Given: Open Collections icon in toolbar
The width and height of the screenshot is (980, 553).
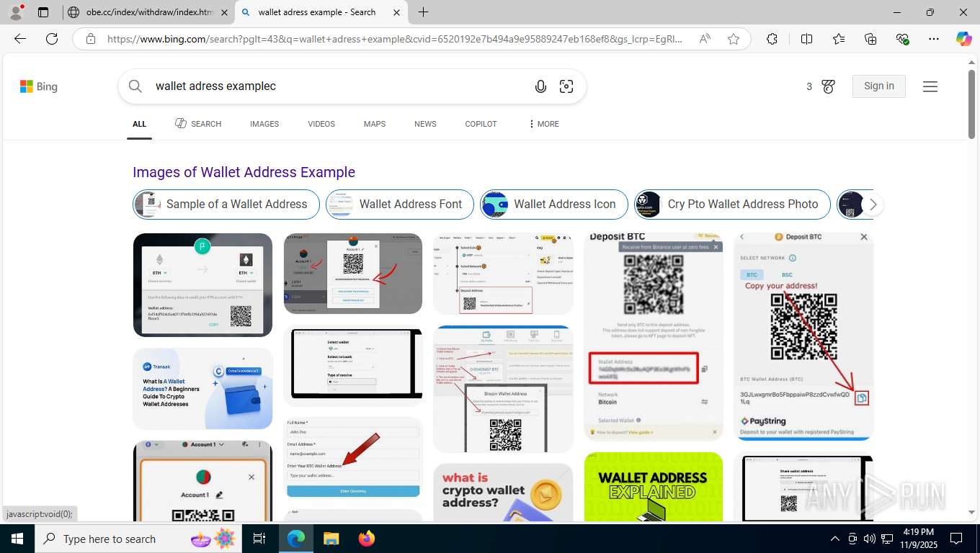Looking at the screenshot, I should click(870, 39).
